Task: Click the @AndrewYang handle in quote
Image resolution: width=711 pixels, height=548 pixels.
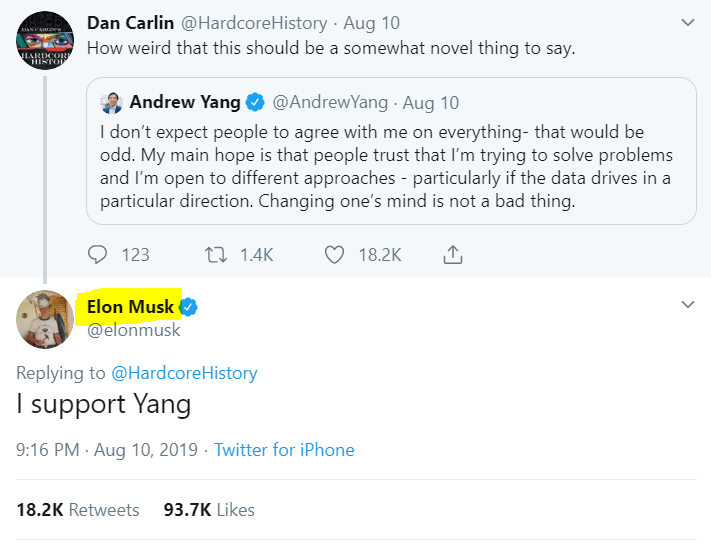Action: pyautogui.click(x=330, y=102)
